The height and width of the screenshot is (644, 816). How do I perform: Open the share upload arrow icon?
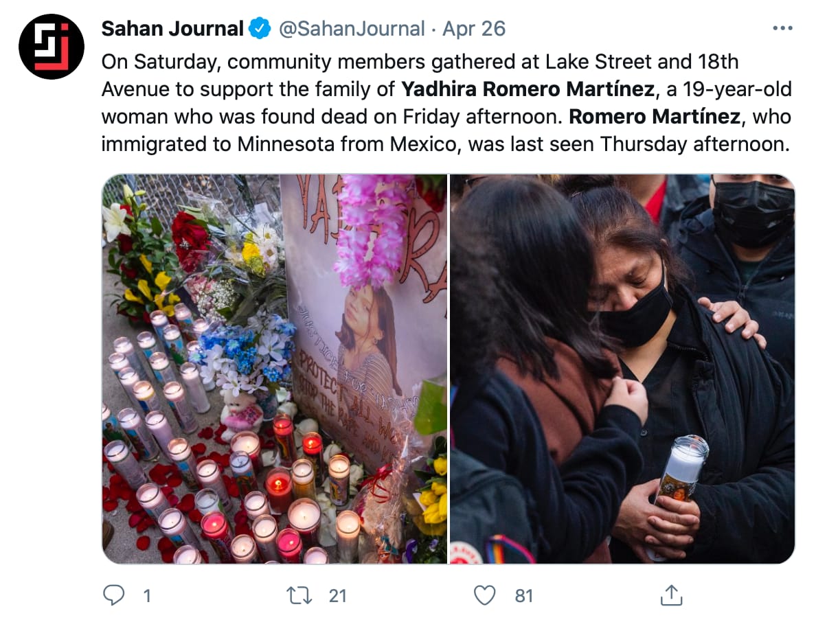click(x=671, y=595)
